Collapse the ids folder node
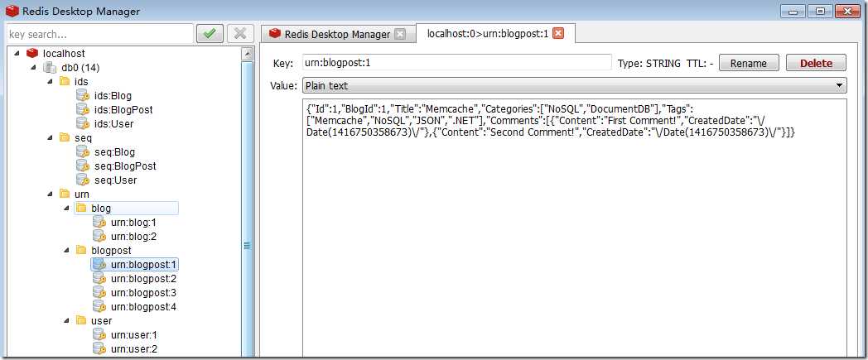This screenshot has width=868, height=360. (x=50, y=81)
